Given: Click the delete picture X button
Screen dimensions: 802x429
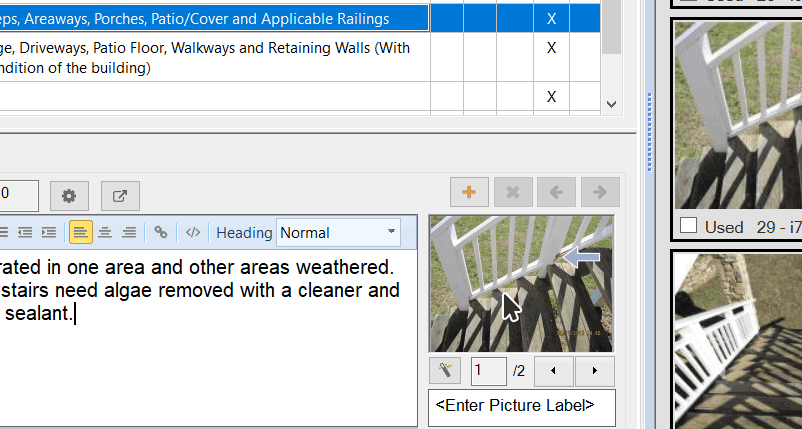Looking at the screenshot, I should (x=512, y=192).
